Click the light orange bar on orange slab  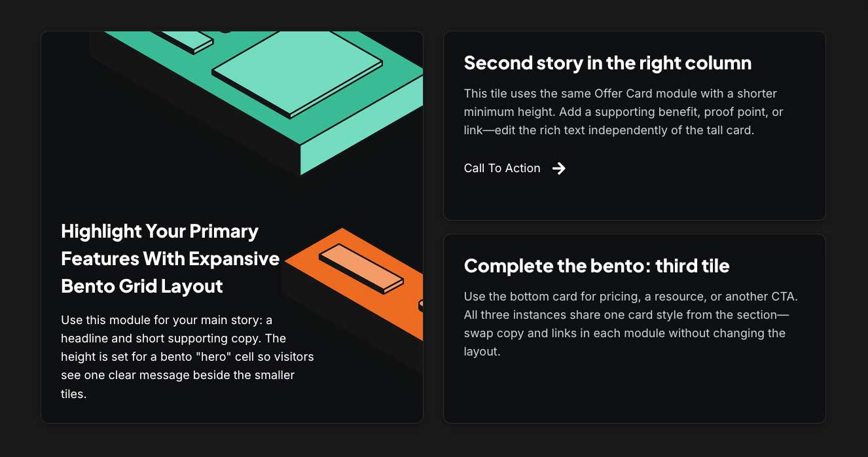tap(361, 267)
